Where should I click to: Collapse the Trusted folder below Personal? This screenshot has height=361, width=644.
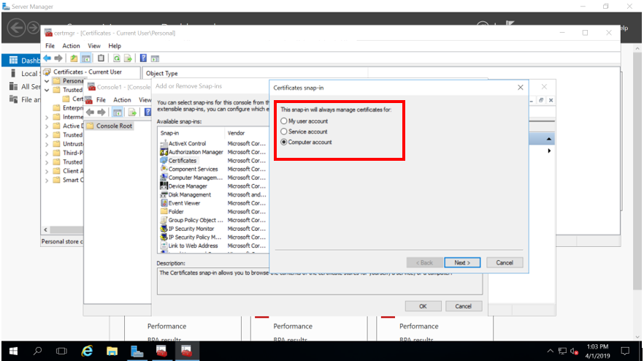pyautogui.click(x=47, y=90)
